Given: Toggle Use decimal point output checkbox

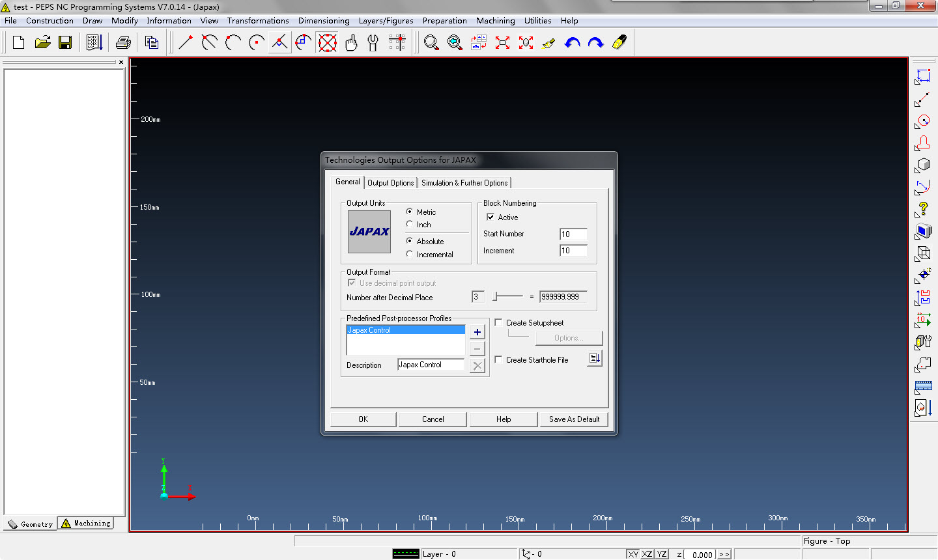Looking at the screenshot, I should coord(352,283).
